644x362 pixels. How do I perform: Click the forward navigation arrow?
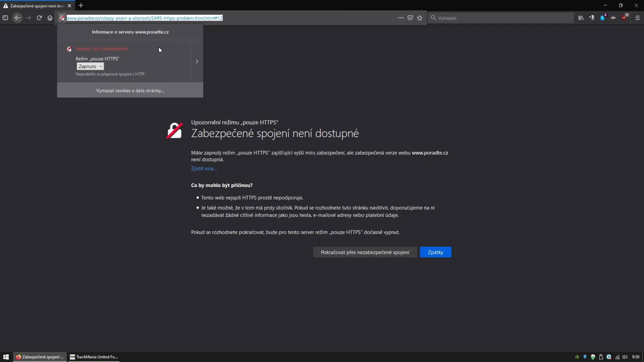tap(28, 18)
